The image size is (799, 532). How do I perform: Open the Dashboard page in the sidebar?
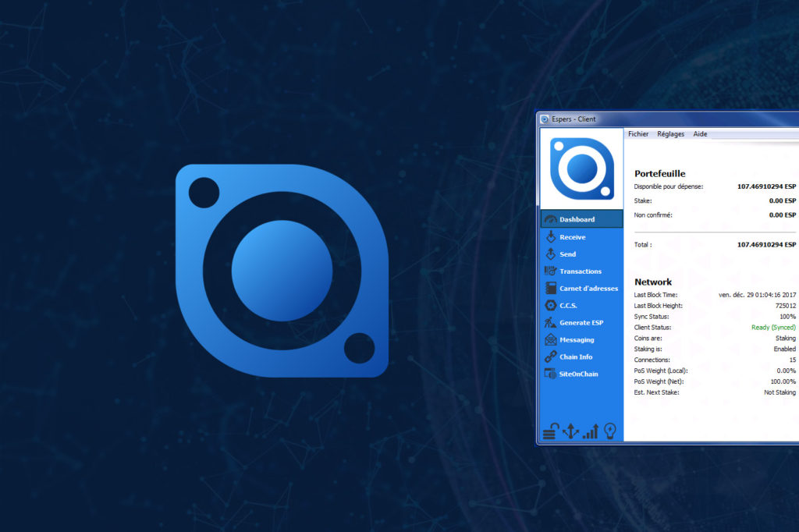(x=581, y=219)
